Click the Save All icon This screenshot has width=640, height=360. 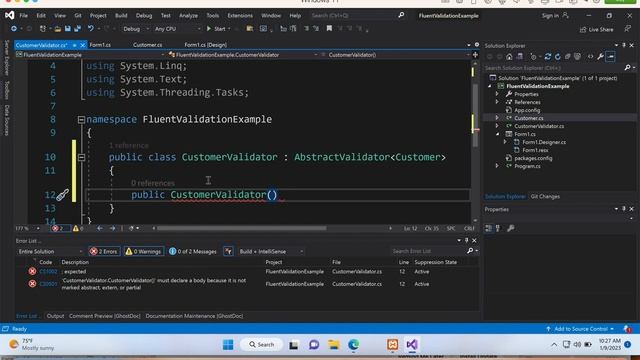[77, 29]
